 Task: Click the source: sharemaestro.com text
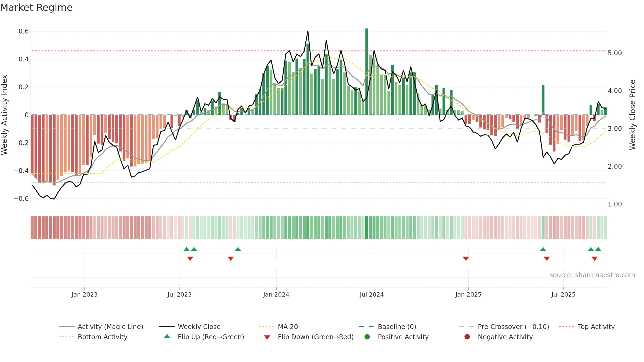click(x=592, y=275)
